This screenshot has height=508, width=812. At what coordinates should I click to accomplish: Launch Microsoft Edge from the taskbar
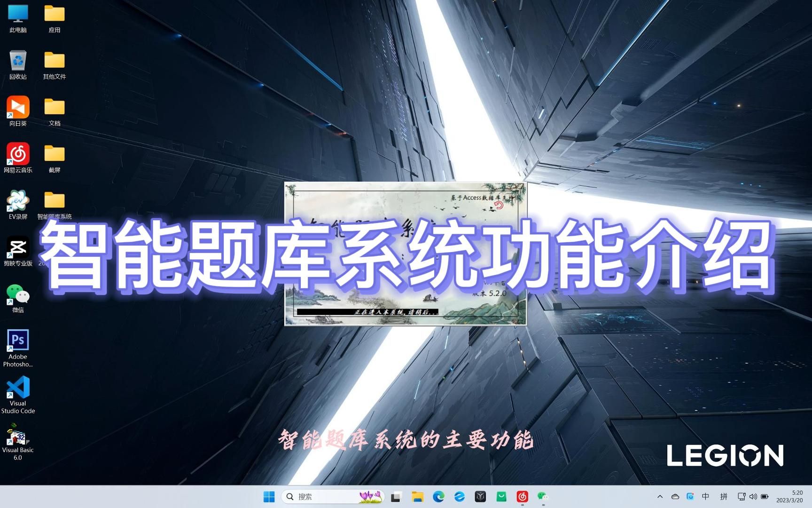click(438, 496)
